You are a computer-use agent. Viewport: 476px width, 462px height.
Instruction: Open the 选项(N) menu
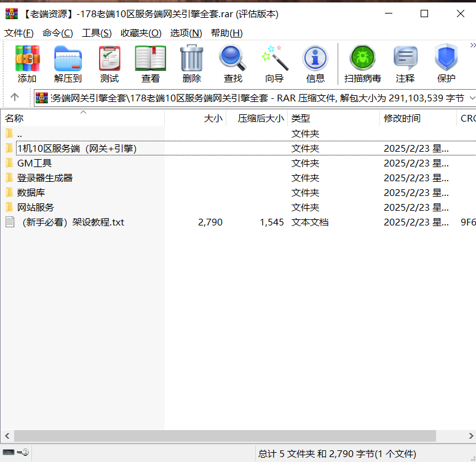tap(186, 33)
